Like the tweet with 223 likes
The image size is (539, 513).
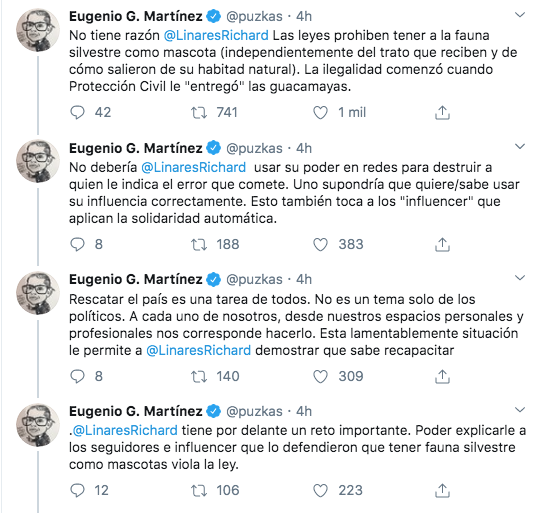(320, 491)
